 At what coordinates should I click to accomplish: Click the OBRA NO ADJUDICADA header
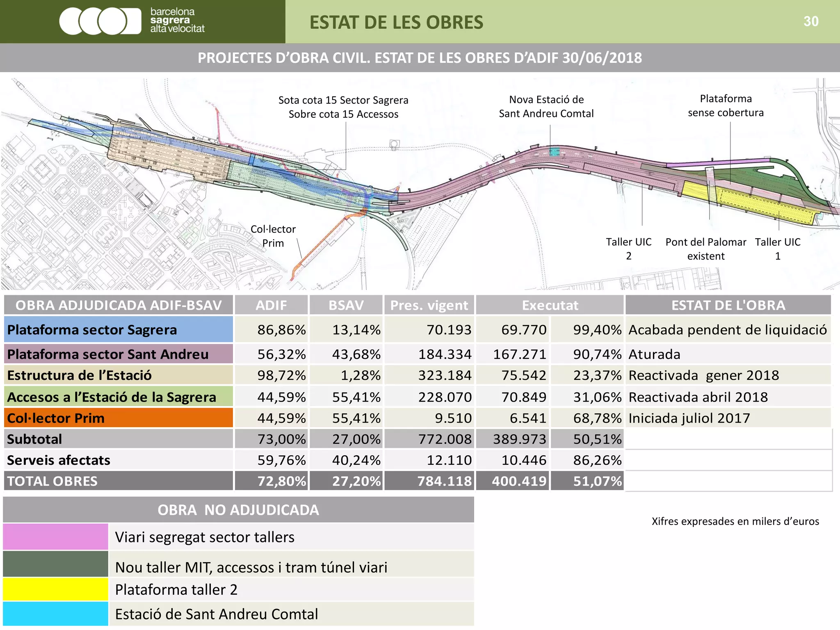[x=238, y=510]
